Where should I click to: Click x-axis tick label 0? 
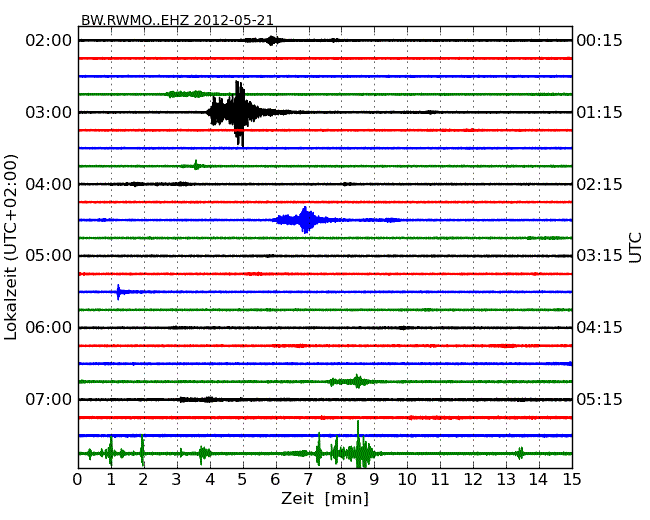point(78,479)
